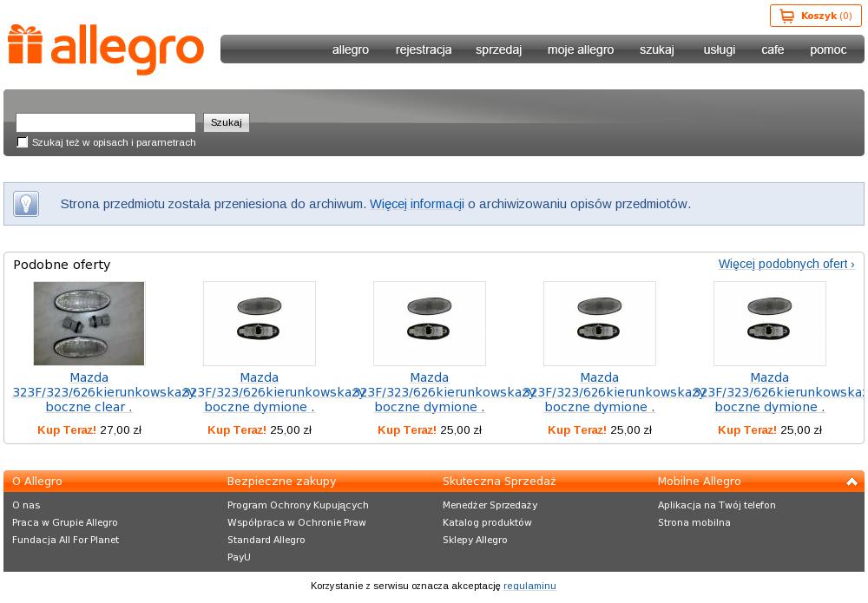Open the Koszyk shopping cart
Screen dimensions: 868x603
click(815, 16)
